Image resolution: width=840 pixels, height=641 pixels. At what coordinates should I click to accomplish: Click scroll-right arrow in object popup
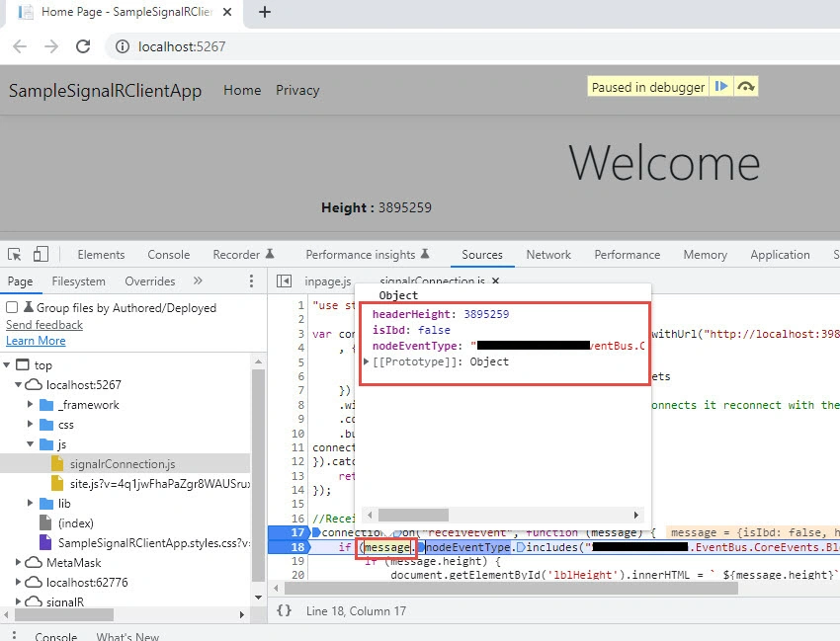click(635, 516)
